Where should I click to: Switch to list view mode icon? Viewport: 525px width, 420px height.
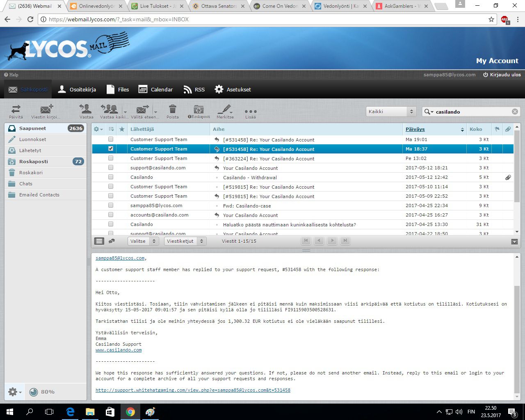pyautogui.click(x=99, y=241)
